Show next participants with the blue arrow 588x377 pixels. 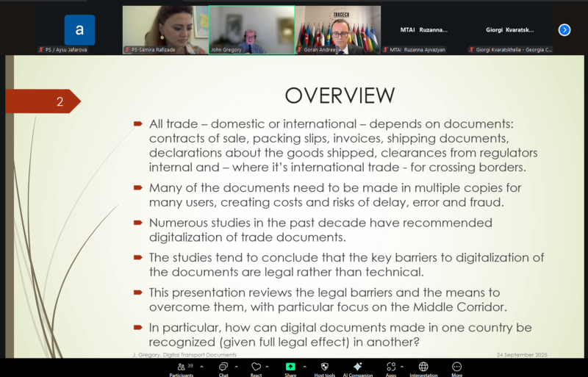564,30
